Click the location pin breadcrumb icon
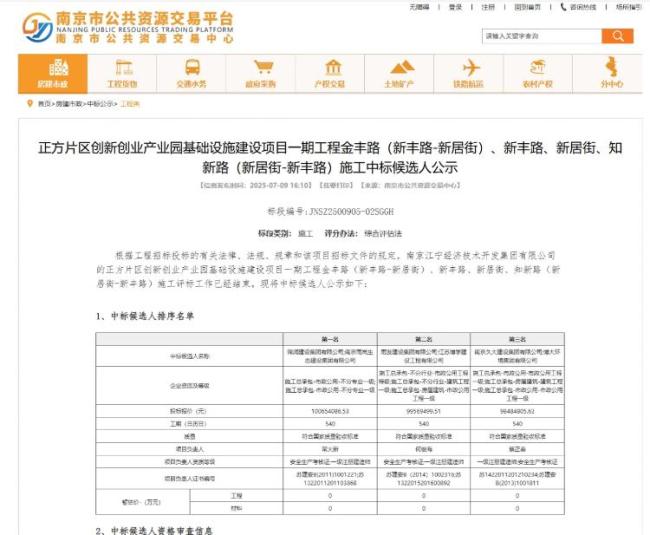Viewport: 650px width, 535px height. (27, 104)
